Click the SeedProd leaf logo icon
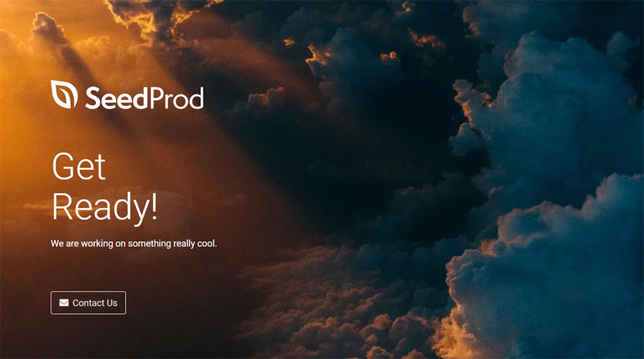644x359 pixels. point(64,94)
